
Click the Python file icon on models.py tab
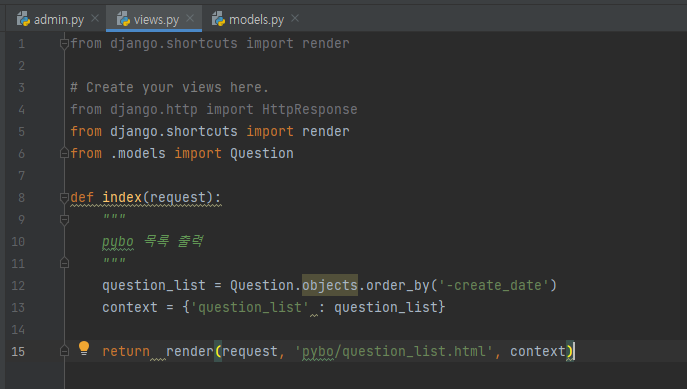(218, 19)
